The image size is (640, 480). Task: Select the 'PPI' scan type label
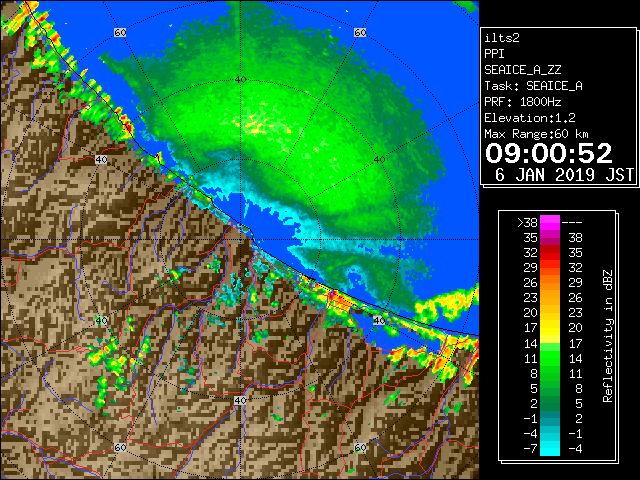[x=494, y=54]
